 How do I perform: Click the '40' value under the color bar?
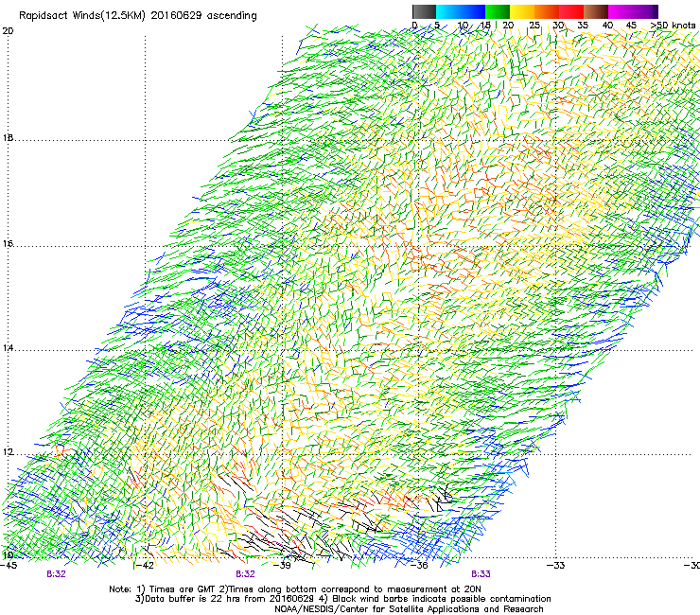click(607, 25)
